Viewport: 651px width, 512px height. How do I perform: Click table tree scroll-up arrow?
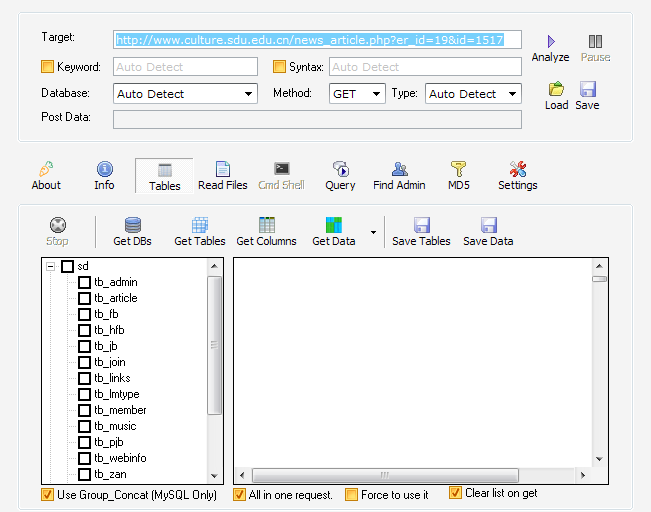click(214, 266)
